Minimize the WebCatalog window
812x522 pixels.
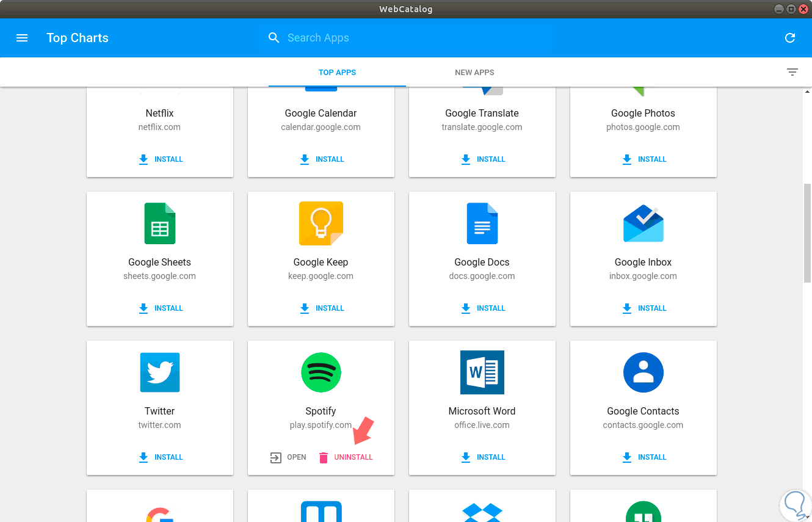778,9
